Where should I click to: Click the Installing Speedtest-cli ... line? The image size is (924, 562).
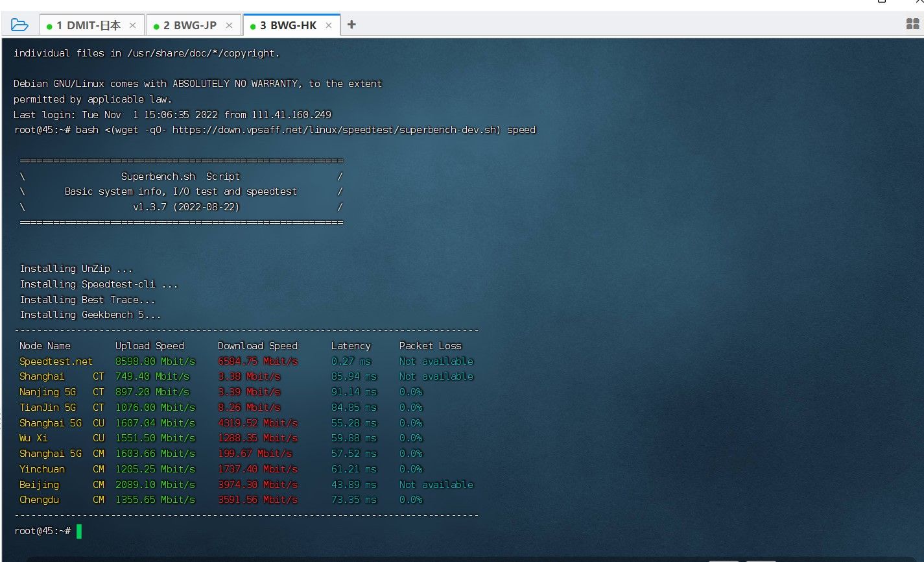[99, 284]
